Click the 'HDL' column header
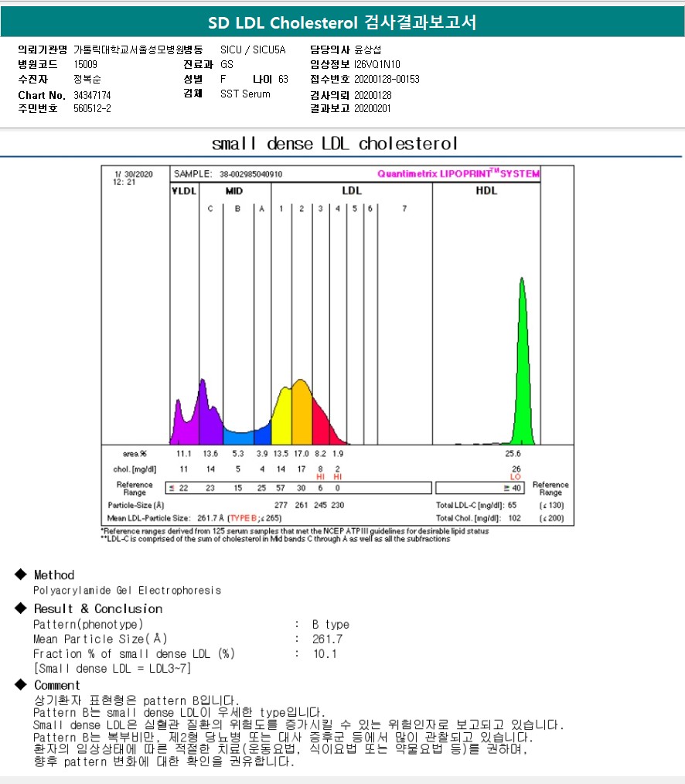685x784 pixels. [486, 190]
